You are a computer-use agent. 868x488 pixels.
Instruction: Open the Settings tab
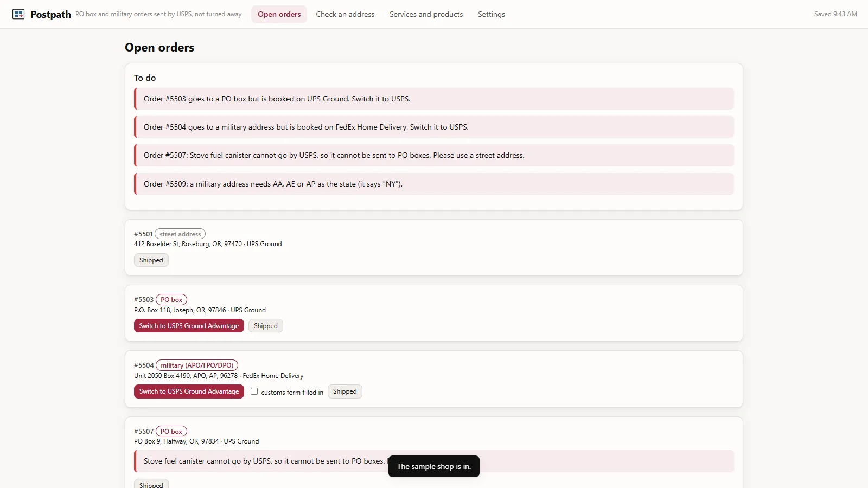(491, 14)
